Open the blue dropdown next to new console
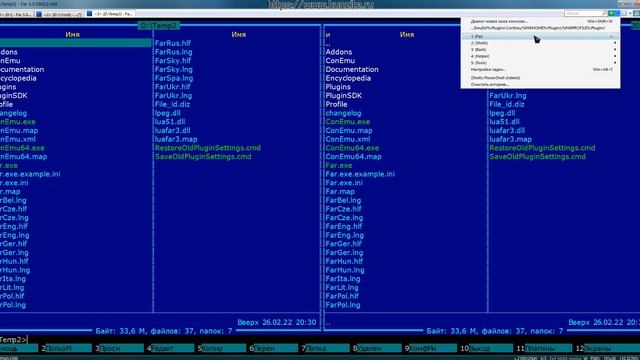 point(618,13)
